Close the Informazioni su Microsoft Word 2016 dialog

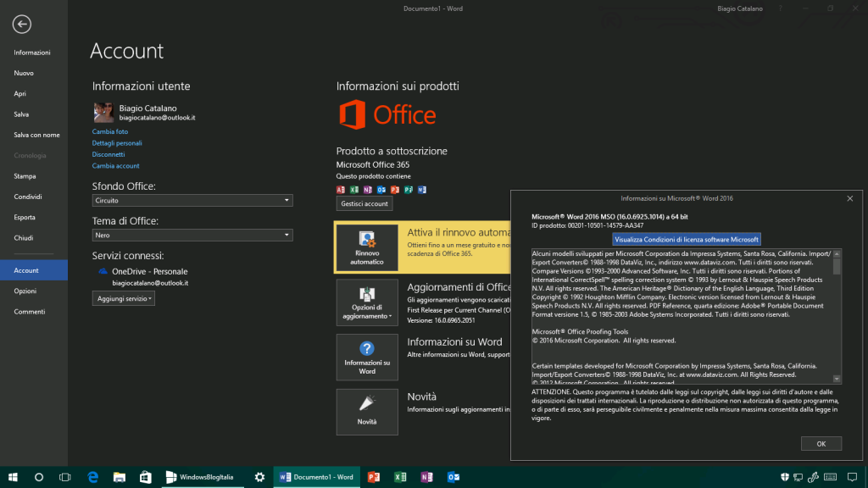(849, 198)
